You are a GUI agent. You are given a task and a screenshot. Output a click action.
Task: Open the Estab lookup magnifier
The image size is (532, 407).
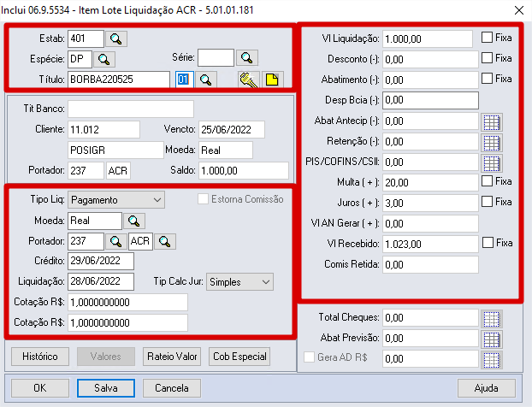click(116, 39)
